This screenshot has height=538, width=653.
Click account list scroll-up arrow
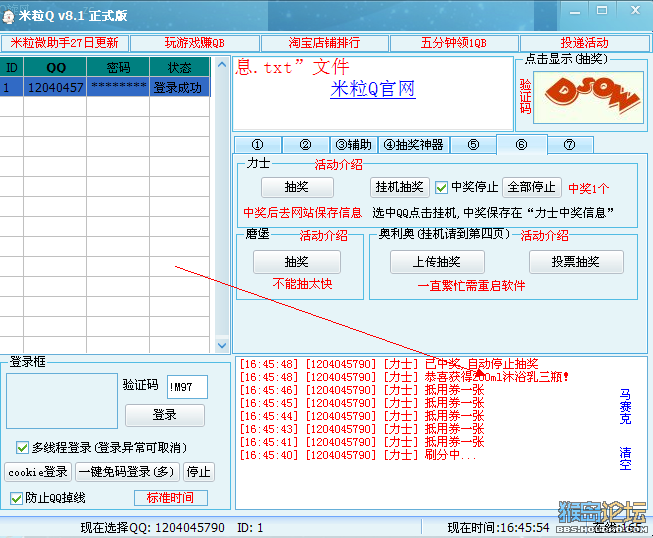point(222,65)
